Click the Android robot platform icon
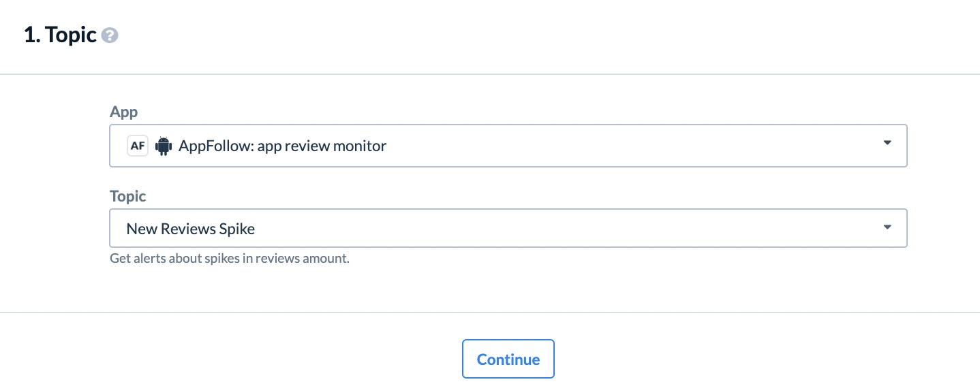Image resolution: width=980 pixels, height=384 pixels. pyautogui.click(x=163, y=146)
